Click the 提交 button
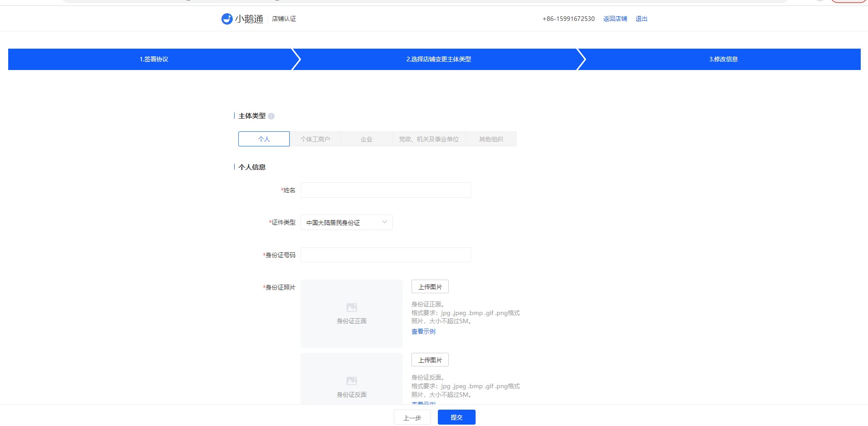The width and height of the screenshot is (868, 426). (x=457, y=417)
